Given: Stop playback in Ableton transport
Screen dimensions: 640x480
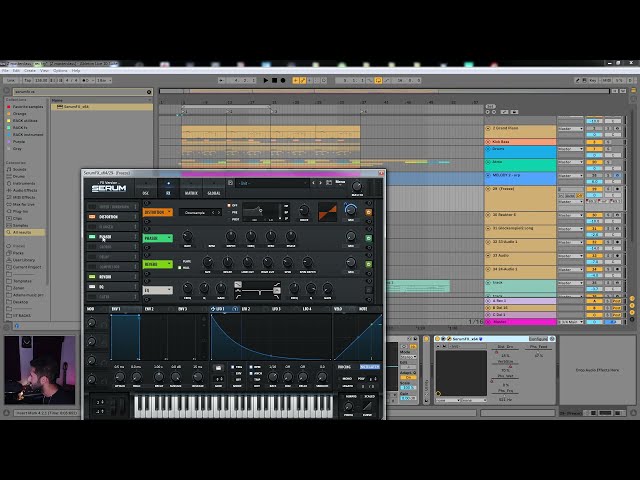Looking at the screenshot, I should [274, 80].
